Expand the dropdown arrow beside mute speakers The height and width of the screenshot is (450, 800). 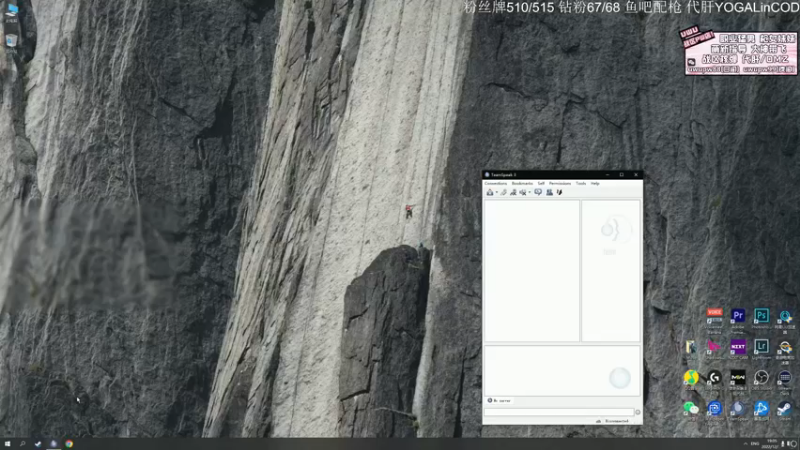point(530,192)
